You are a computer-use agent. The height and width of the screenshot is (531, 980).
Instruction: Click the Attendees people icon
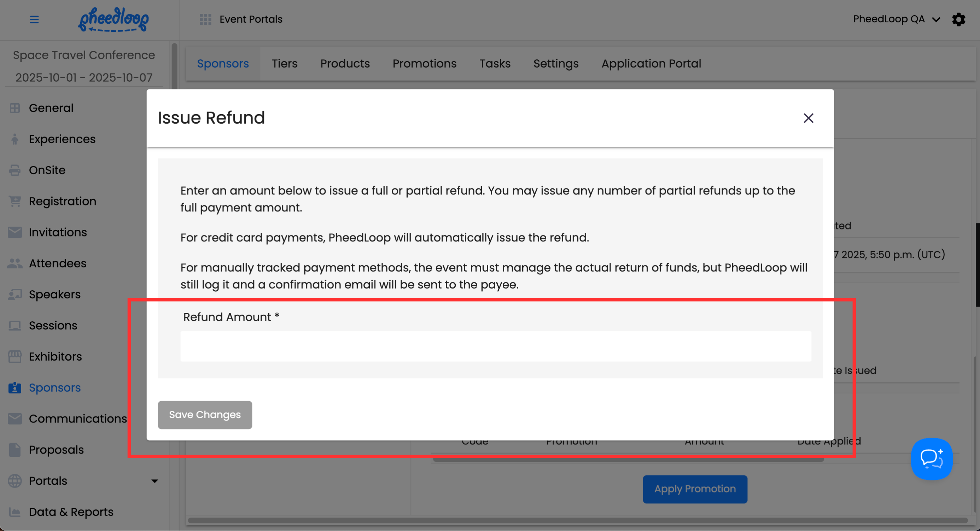point(15,263)
